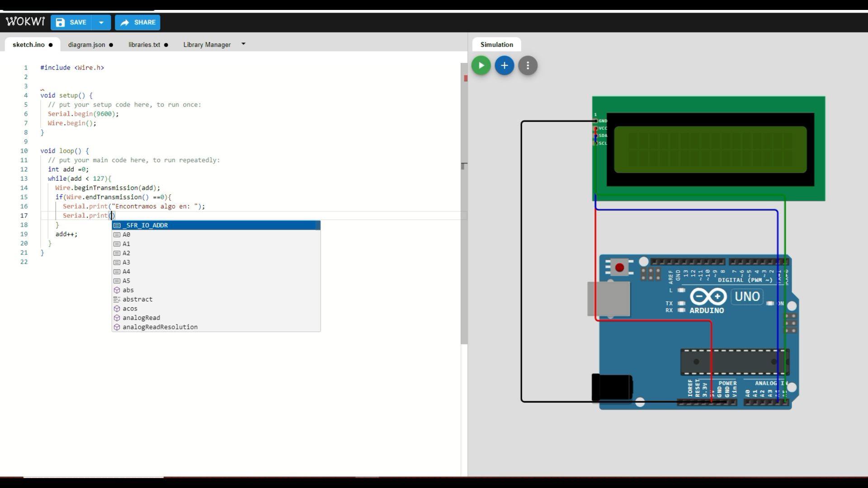
Task: Click the Arduino USB connector
Action: point(609,299)
